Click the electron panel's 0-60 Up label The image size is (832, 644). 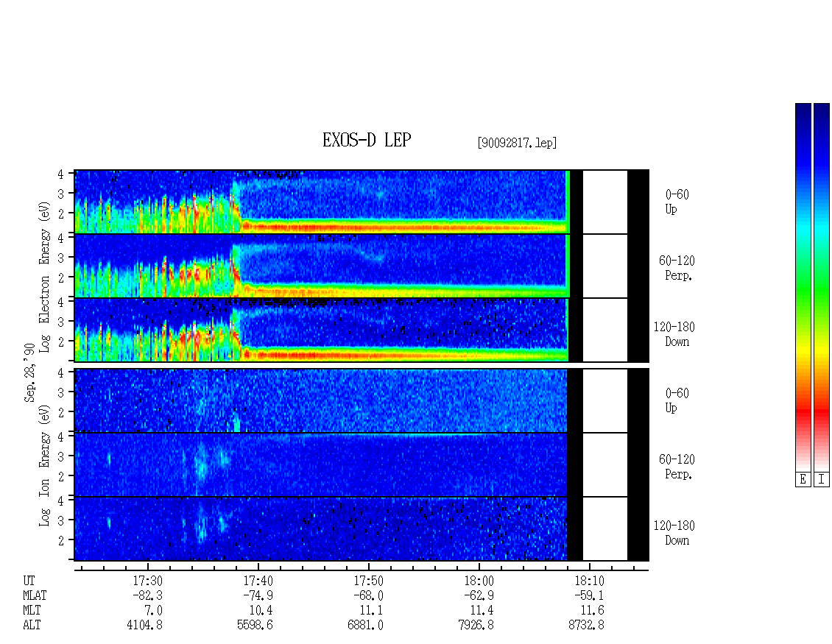[677, 202]
